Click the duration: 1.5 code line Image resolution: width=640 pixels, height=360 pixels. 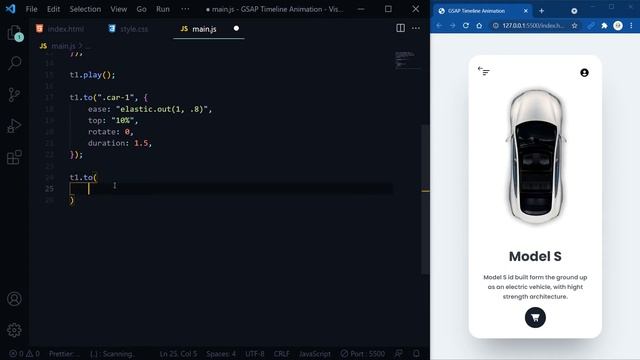(120, 143)
